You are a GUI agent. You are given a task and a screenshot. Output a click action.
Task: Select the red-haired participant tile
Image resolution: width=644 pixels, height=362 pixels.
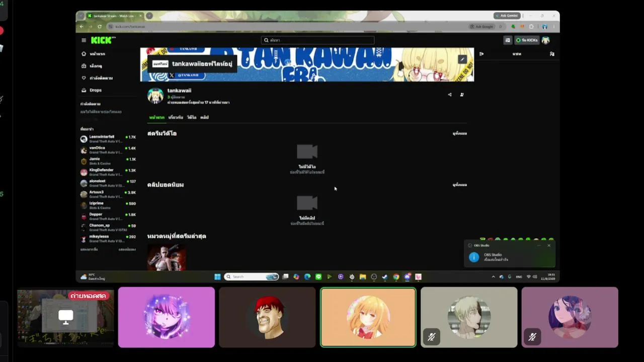(x=267, y=317)
